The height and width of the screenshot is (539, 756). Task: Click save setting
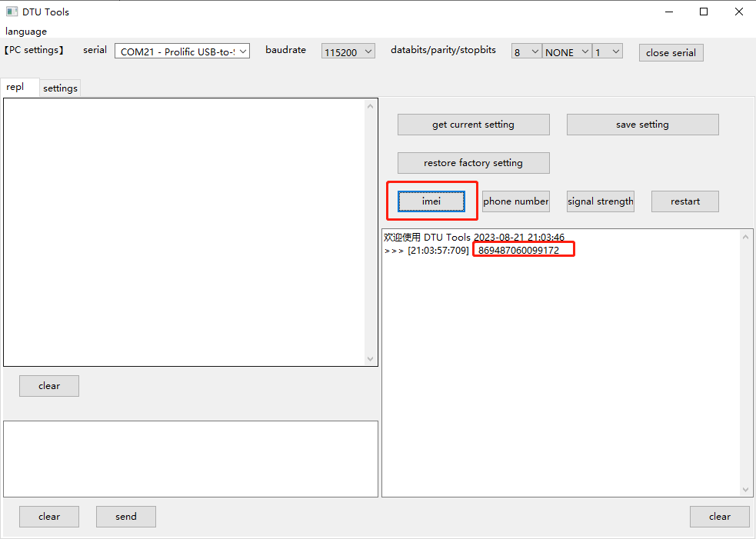(642, 124)
